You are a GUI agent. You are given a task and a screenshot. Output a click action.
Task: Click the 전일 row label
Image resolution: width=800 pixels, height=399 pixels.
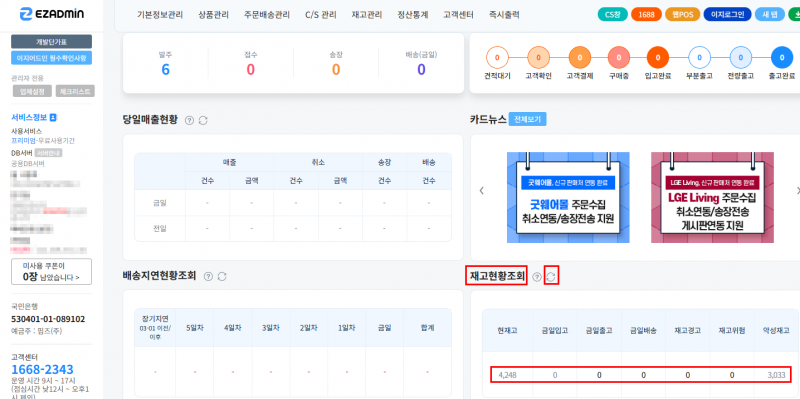click(160, 228)
